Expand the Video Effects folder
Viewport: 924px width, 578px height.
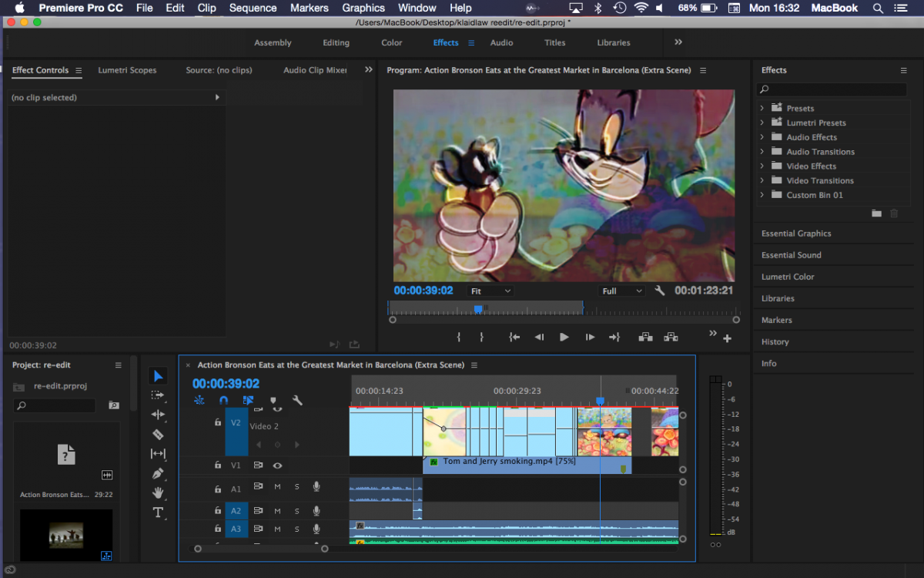(762, 166)
